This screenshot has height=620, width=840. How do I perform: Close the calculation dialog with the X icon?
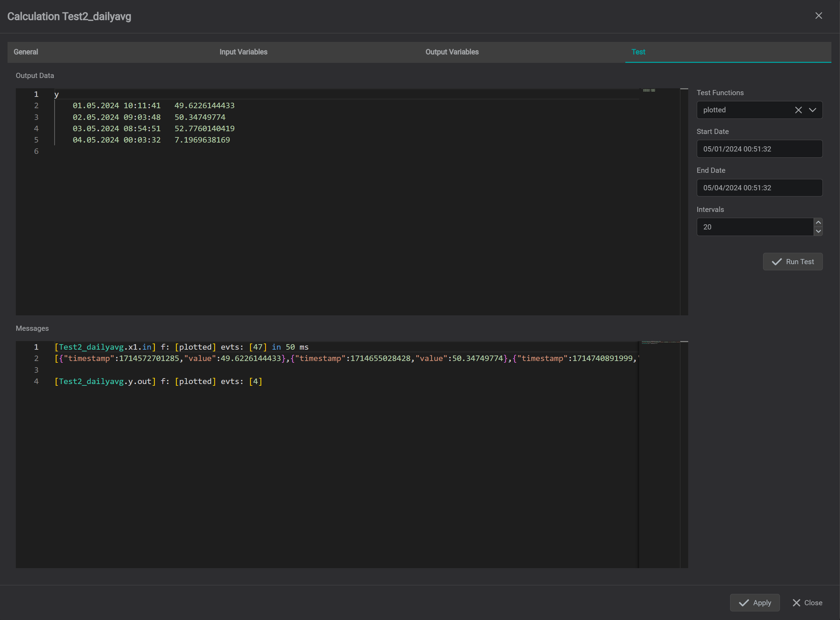pyautogui.click(x=818, y=16)
